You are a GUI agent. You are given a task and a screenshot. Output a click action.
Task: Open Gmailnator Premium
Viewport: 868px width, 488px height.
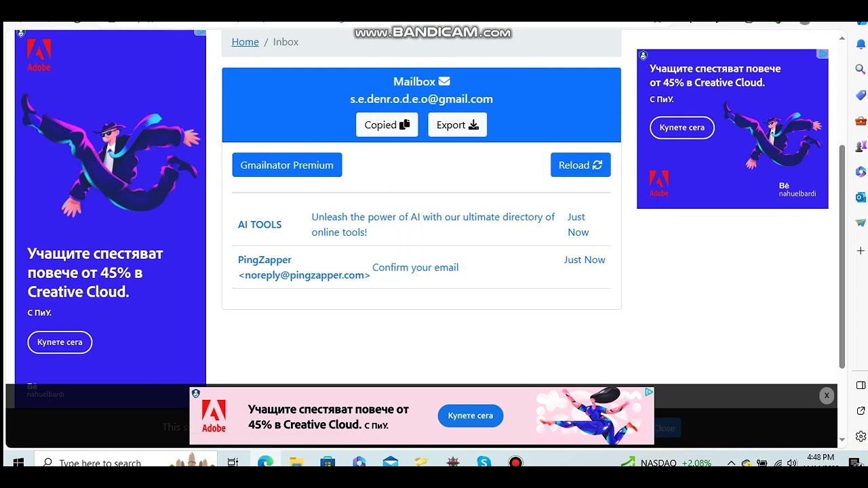[287, 165]
